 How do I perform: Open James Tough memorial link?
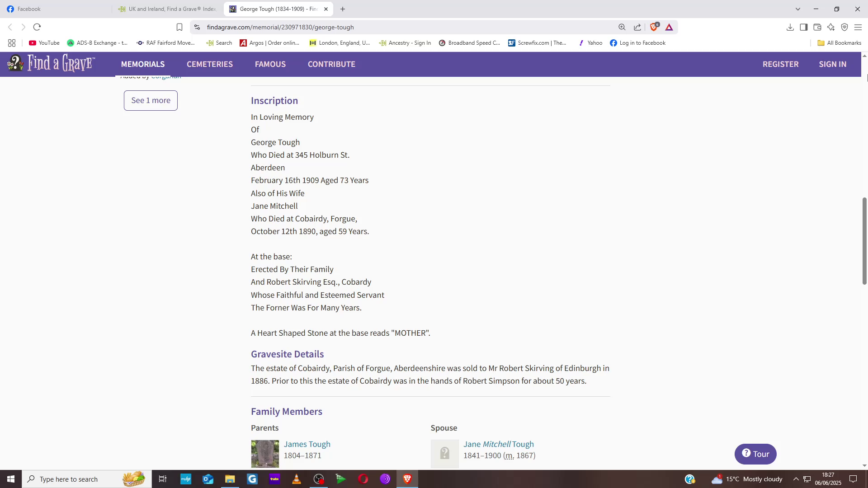(307, 444)
